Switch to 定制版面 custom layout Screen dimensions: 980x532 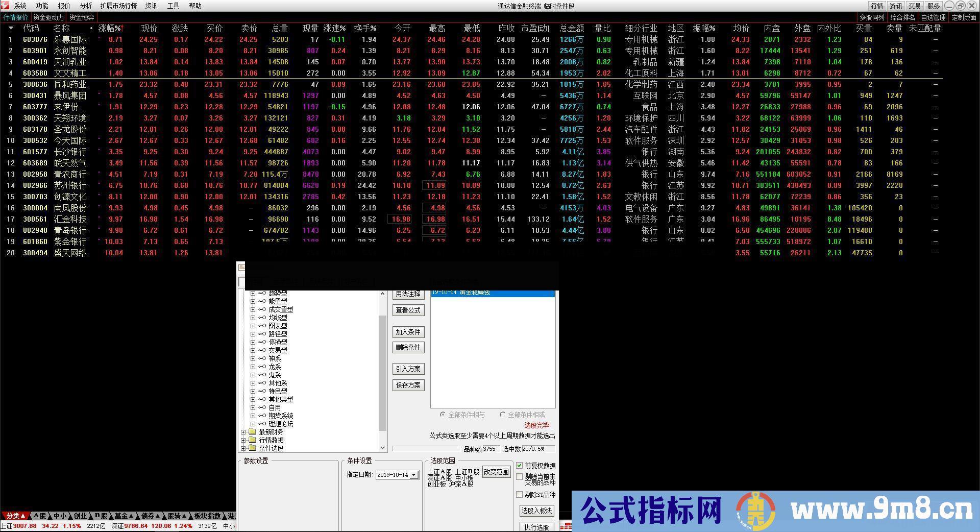[963, 17]
